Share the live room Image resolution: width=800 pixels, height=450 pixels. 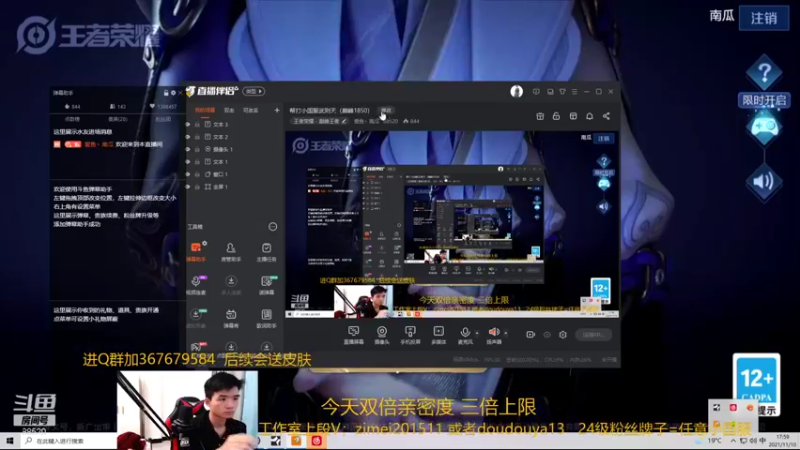pos(606,116)
